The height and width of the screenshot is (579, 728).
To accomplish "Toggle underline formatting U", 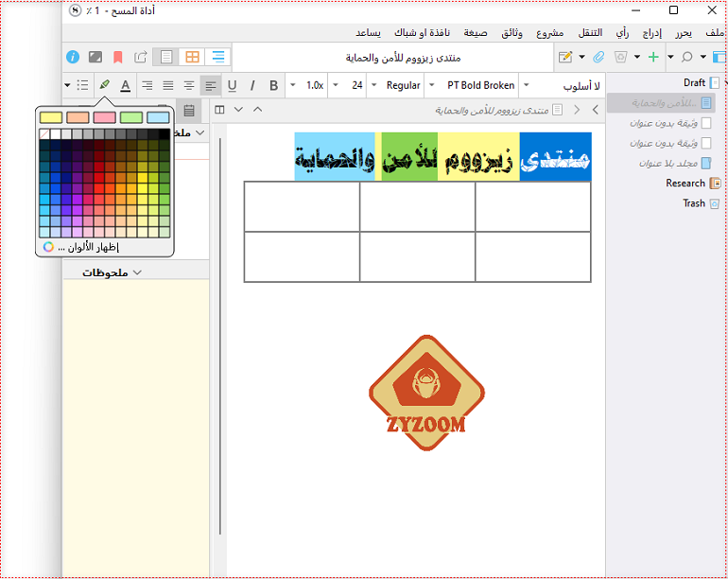I will [x=233, y=85].
